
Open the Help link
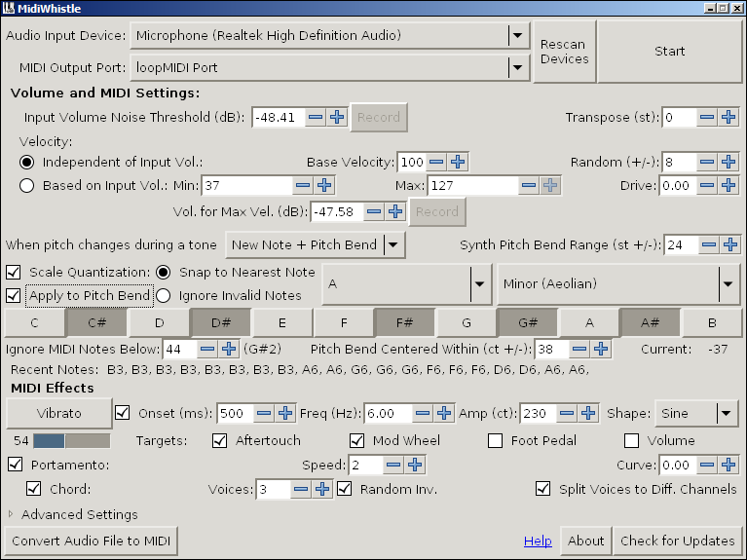(x=538, y=541)
